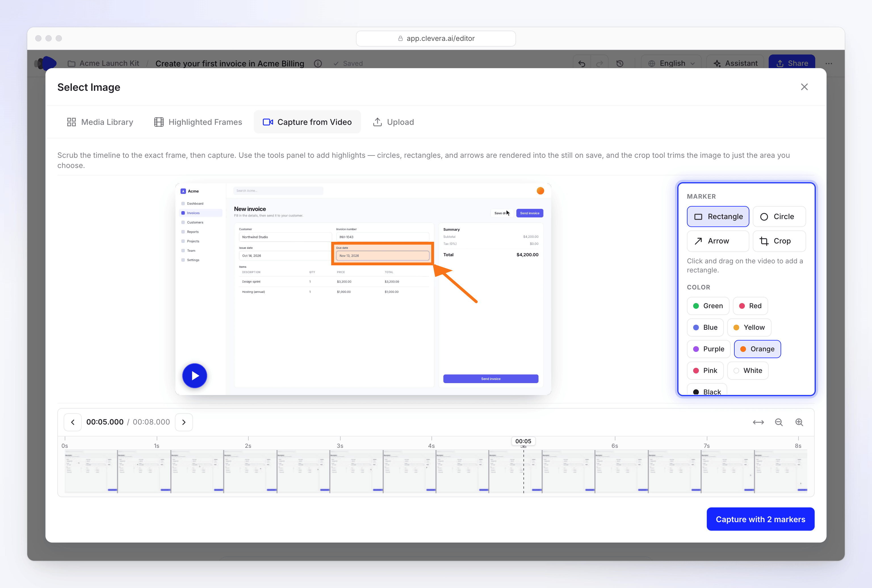Click the current timecode 00:05.000
872x588 pixels.
[x=105, y=422]
